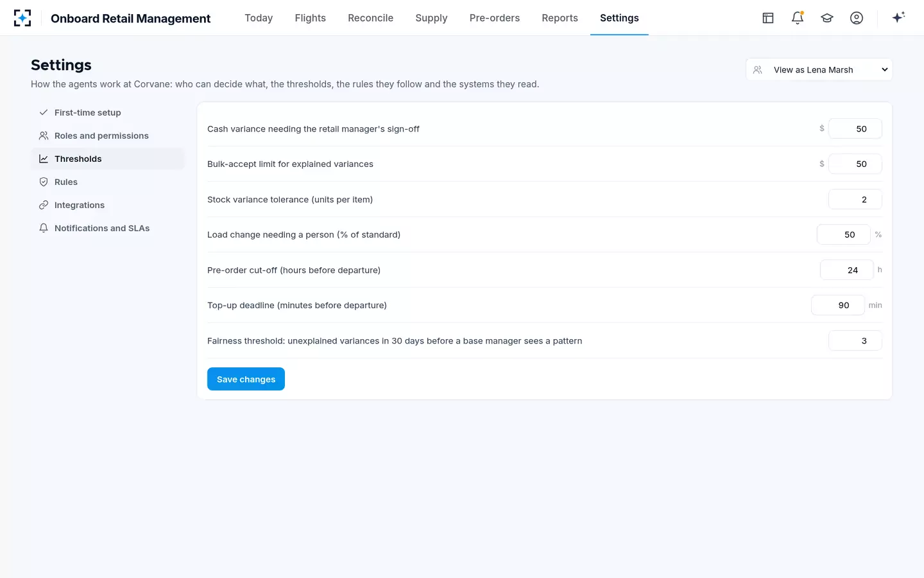924x578 pixels.
Task: Open the Rules settings section
Action: point(108,182)
